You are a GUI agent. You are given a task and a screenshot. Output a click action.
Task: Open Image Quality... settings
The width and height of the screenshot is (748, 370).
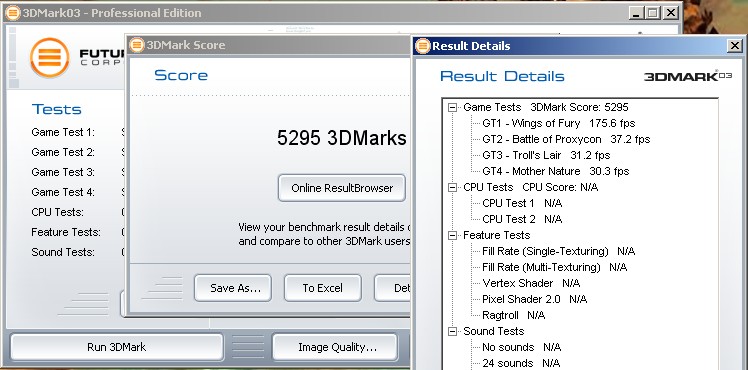(335, 347)
